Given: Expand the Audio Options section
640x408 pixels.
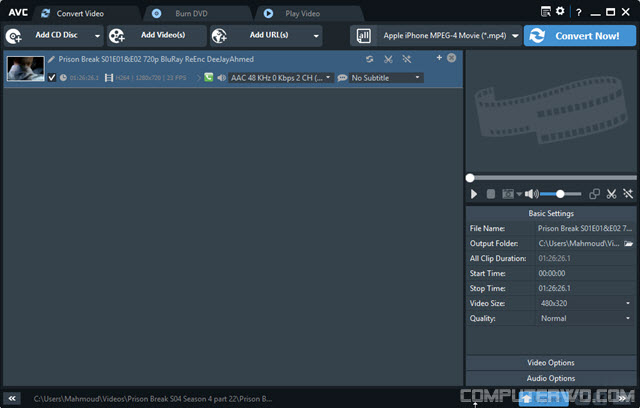Looking at the screenshot, I should pyautogui.click(x=551, y=378).
